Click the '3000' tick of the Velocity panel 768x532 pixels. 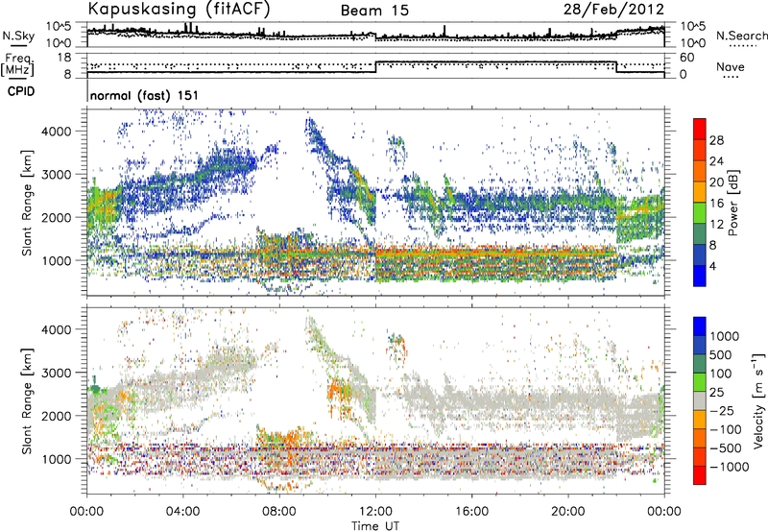click(x=57, y=373)
